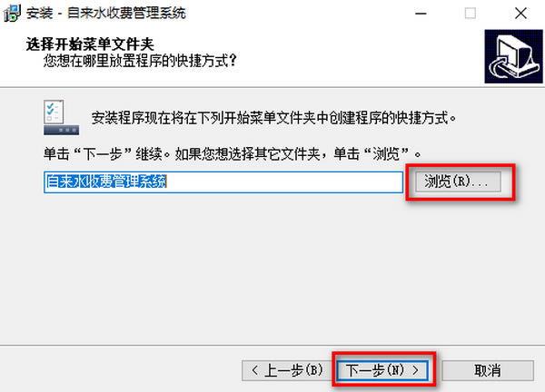Click the 安装程序现在将在下列开始菜单 description text

tap(273, 118)
